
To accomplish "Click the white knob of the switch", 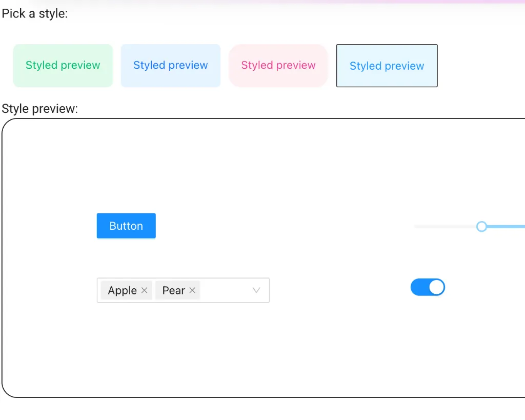I will point(436,287).
